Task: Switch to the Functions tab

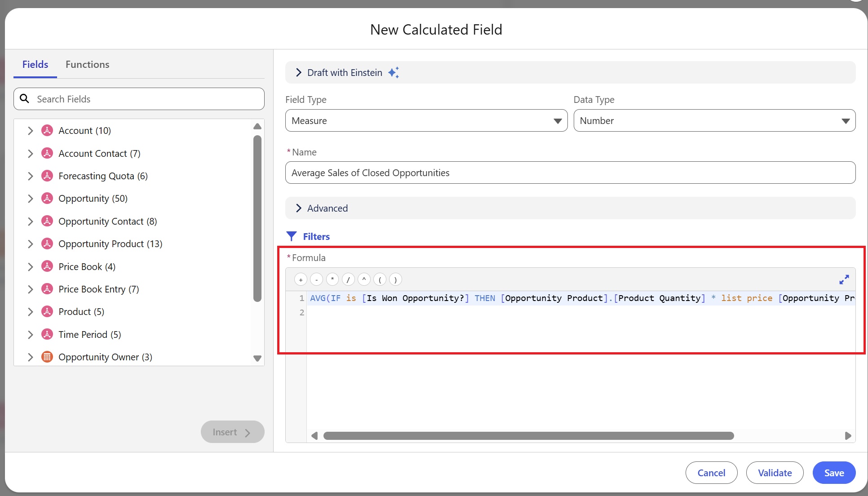Action: pos(87,65)
